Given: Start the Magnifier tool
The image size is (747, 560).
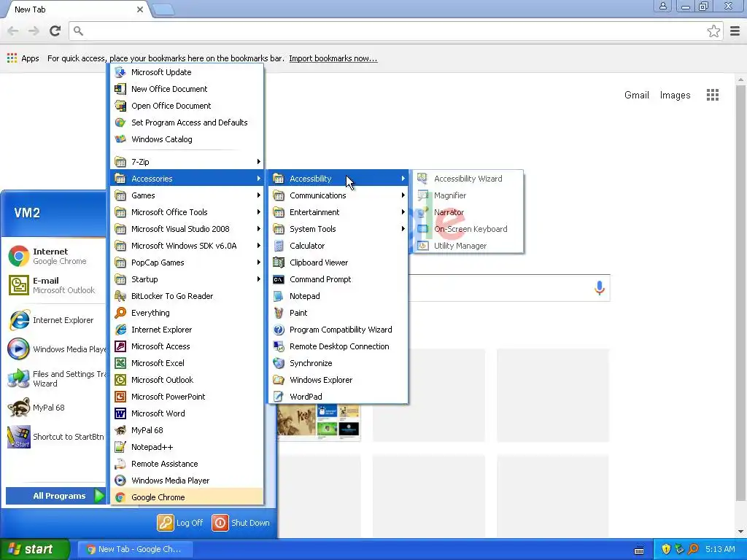Looking at the screenshot, I should pos(468,195).
